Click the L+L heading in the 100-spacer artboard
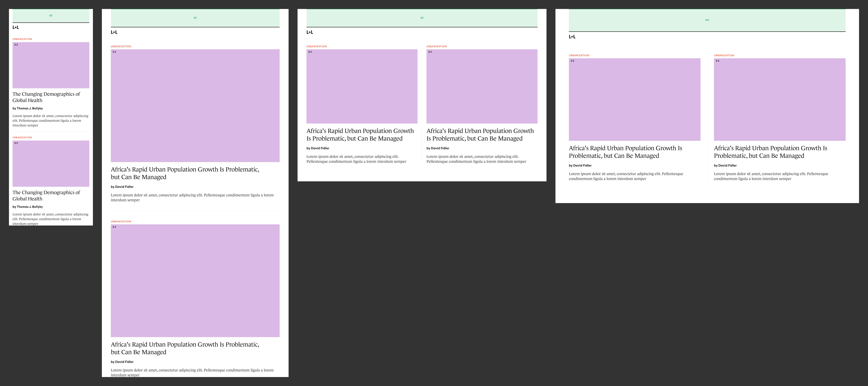The width and height of the screenshot is (868, 386). (x=572, y=37)
